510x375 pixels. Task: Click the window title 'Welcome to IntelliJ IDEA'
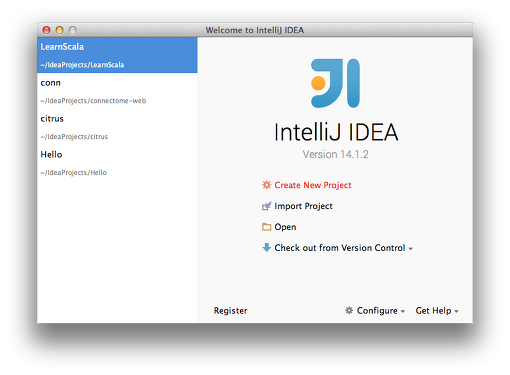tap(255, 30)
